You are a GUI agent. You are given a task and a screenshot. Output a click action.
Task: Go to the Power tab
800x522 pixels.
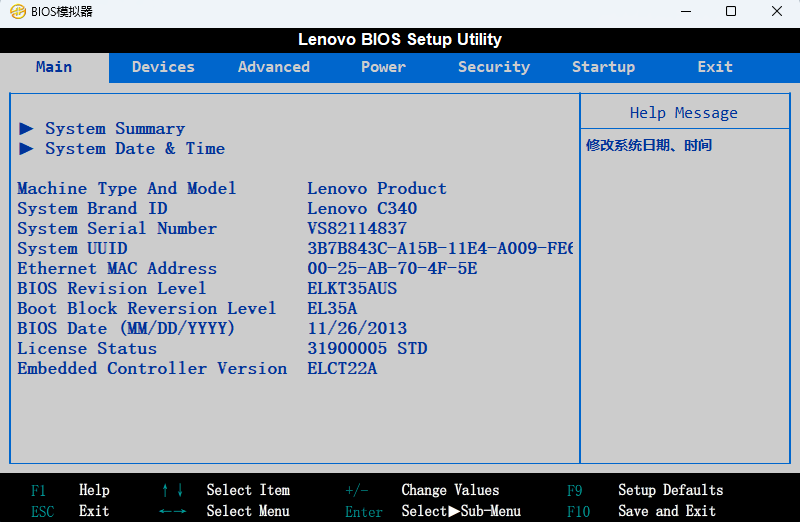[x=384, y=67]
